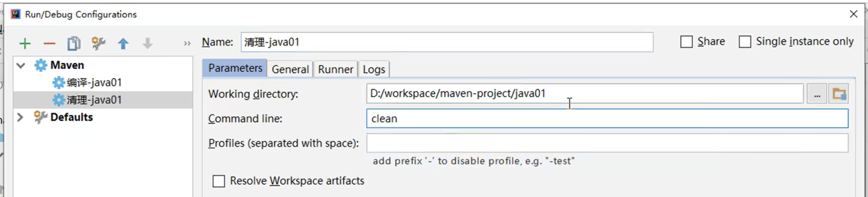Enable Resolve Workspace artifacts

219,181
